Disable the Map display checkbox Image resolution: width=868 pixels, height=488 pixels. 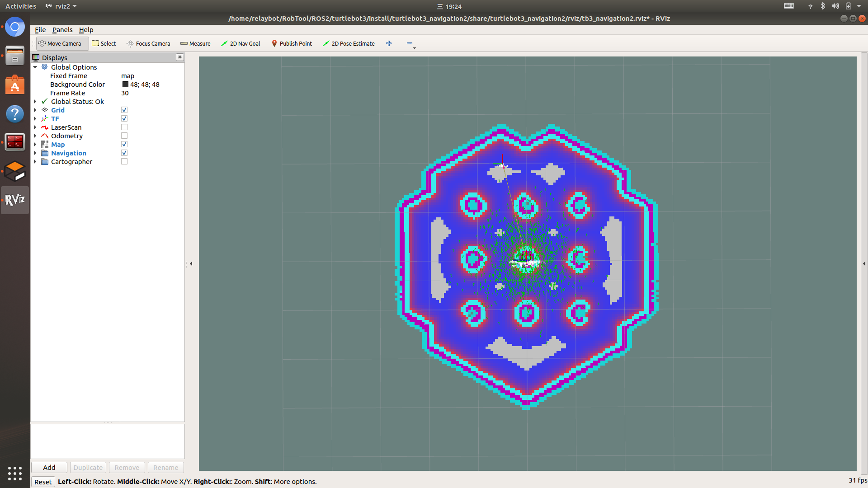point(124,145)
